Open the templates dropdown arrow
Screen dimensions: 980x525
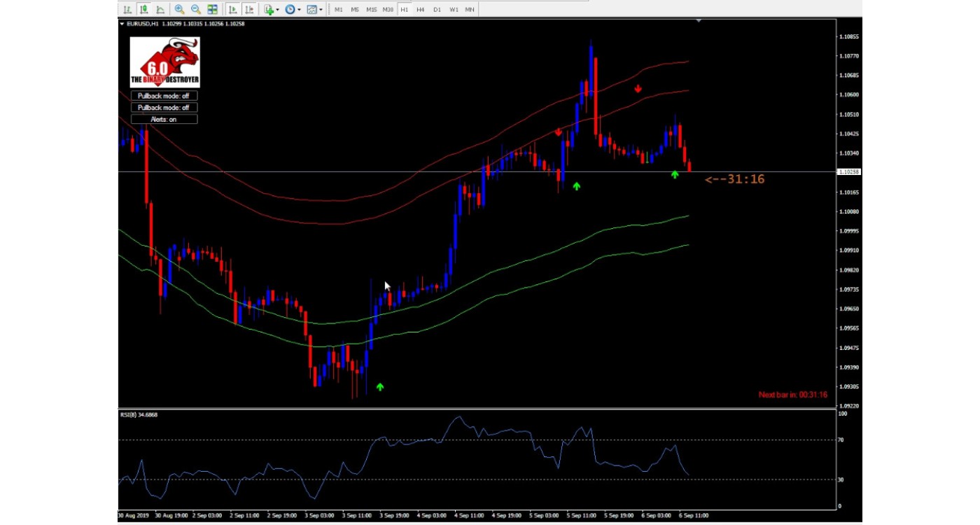(x=321, y=10)
